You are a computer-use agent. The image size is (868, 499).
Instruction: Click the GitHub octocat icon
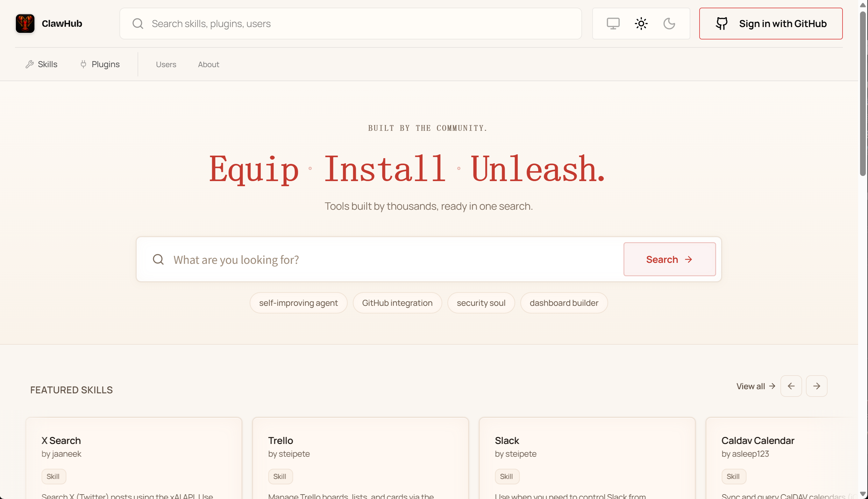coord(722,23)
